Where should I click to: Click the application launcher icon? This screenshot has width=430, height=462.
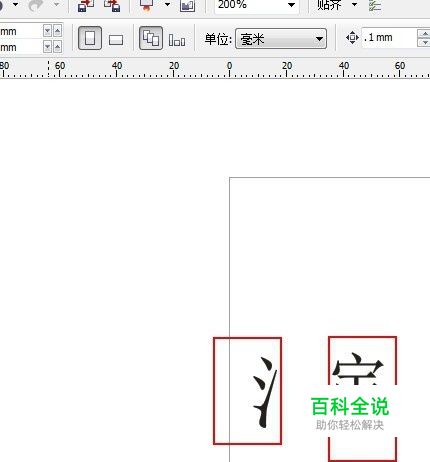point(147,5)
